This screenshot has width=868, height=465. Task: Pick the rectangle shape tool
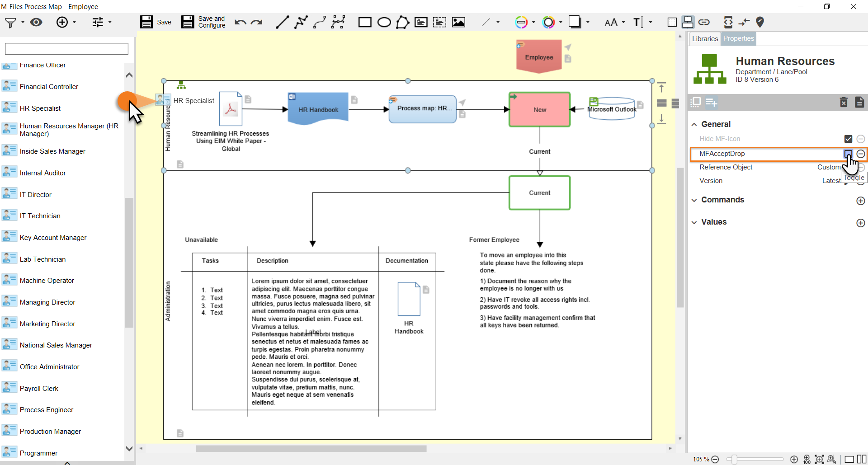(x=364, y=22)
